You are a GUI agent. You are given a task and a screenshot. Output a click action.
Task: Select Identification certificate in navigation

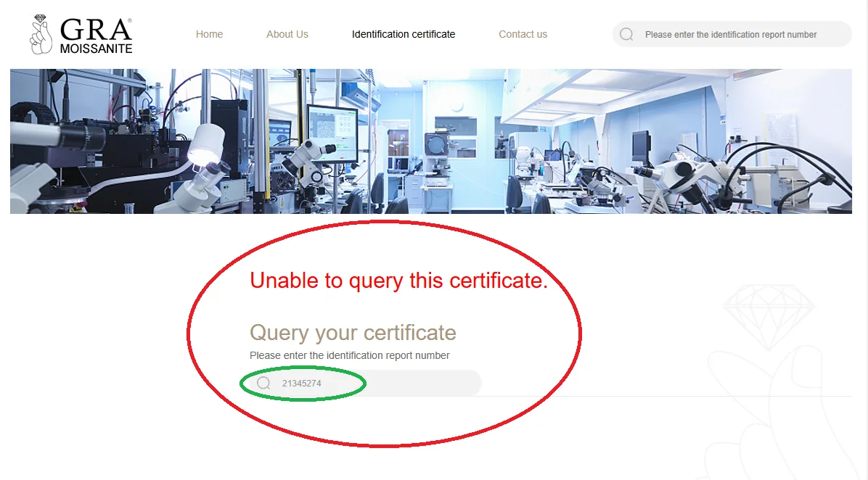(404, 34)
